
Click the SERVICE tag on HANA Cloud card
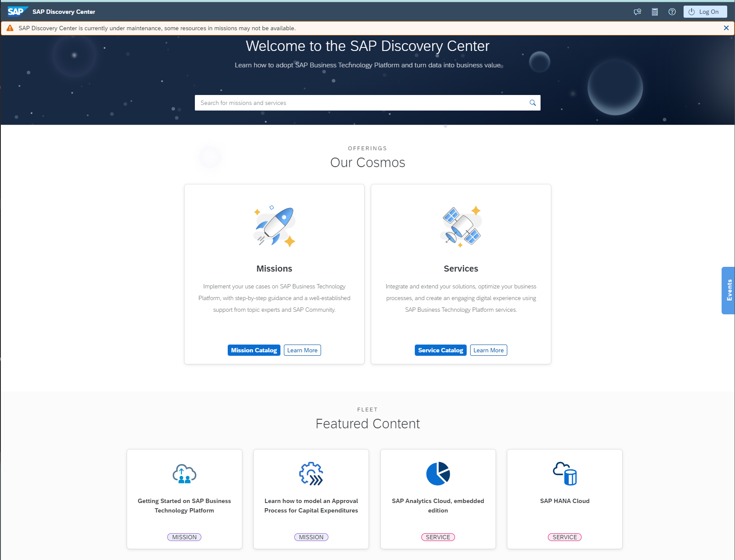(565, 537)
